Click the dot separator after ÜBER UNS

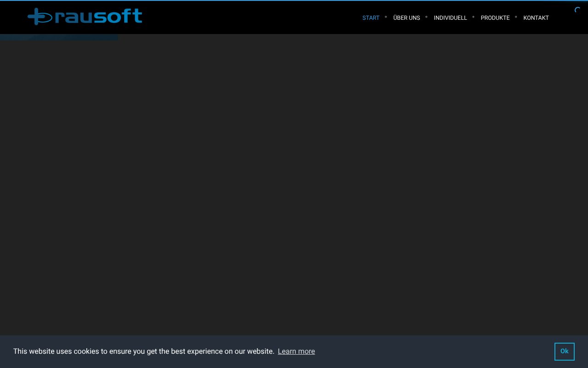click(x=426, y=17)
